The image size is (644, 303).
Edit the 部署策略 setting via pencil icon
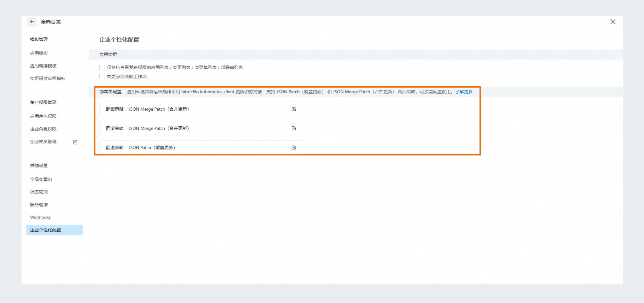pyautogui.click(x=294, y=109)
